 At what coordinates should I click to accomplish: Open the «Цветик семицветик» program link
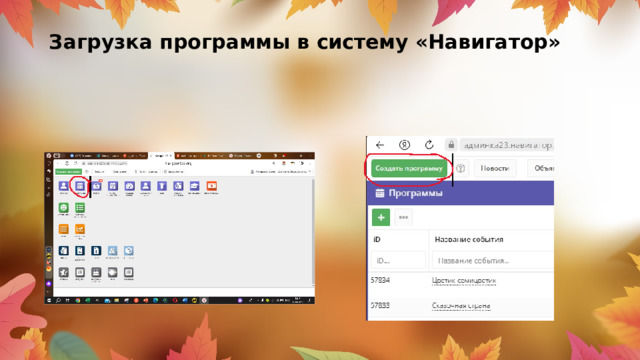[x=464, y=280]
